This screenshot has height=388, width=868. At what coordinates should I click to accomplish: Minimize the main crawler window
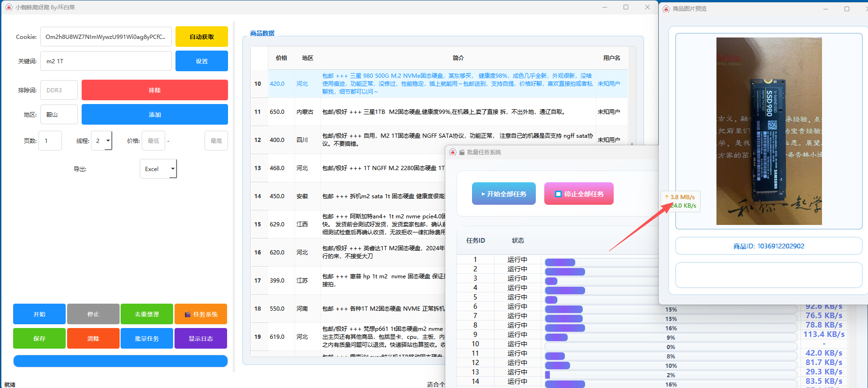click(x=605, y=7)
